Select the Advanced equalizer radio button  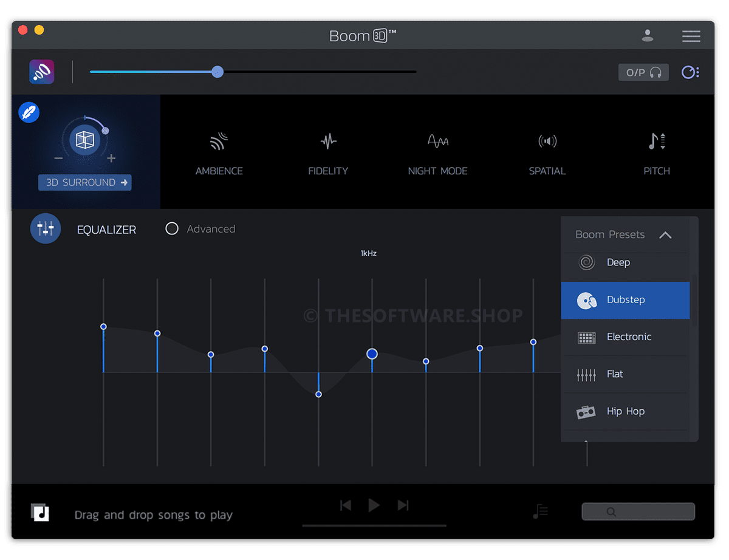tap(172, 229)
